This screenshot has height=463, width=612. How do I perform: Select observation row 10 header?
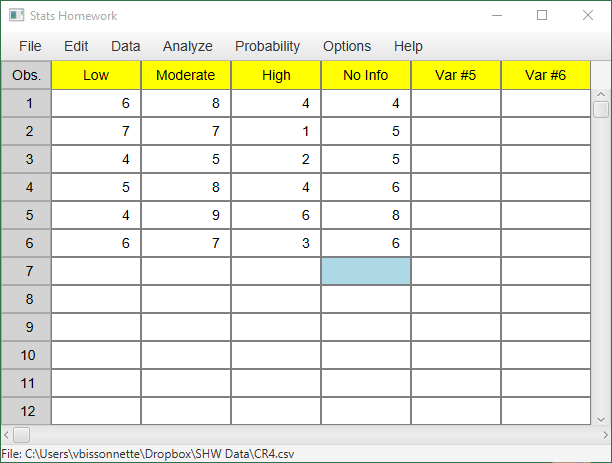26,355
